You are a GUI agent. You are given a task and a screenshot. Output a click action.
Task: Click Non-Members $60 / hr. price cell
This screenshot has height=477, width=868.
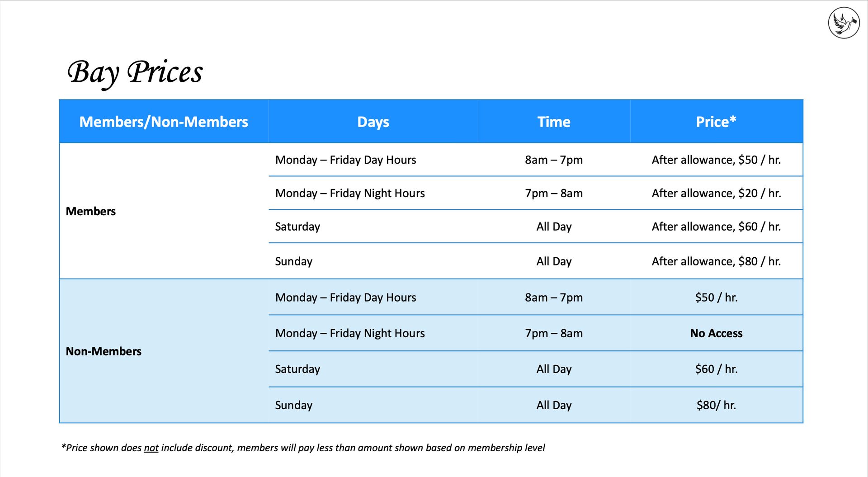pos(716,369)
